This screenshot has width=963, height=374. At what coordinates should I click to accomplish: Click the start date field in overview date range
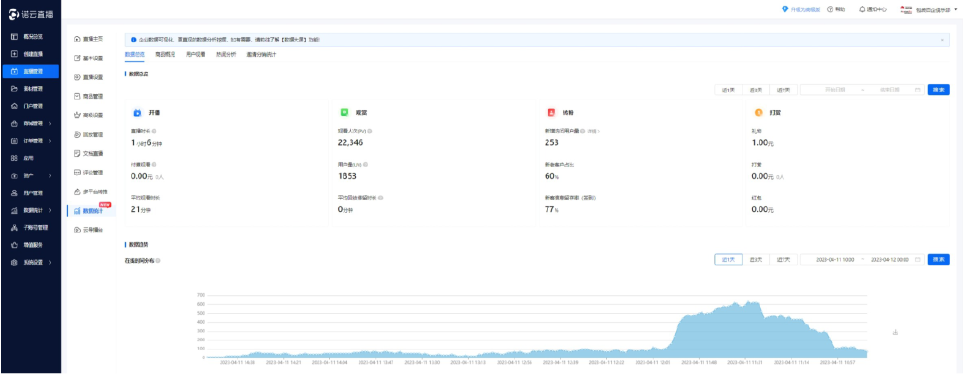pyautogui.click(x=835, y=90)
